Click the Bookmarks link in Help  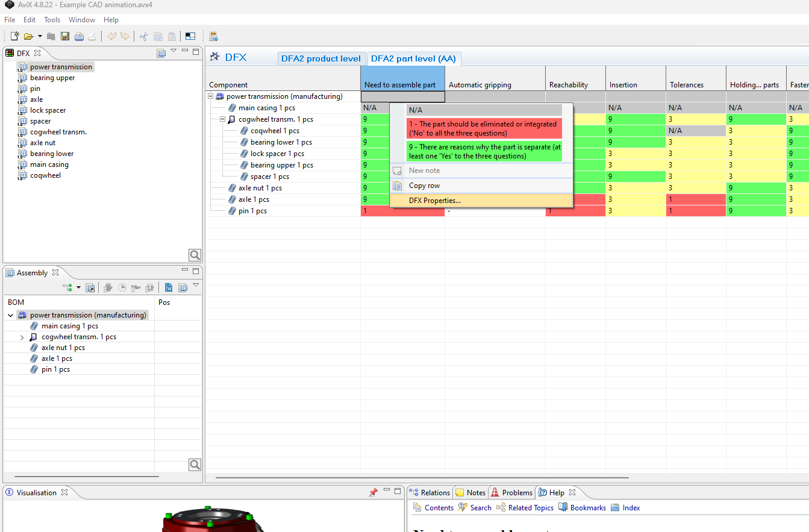tap(587, 508)
